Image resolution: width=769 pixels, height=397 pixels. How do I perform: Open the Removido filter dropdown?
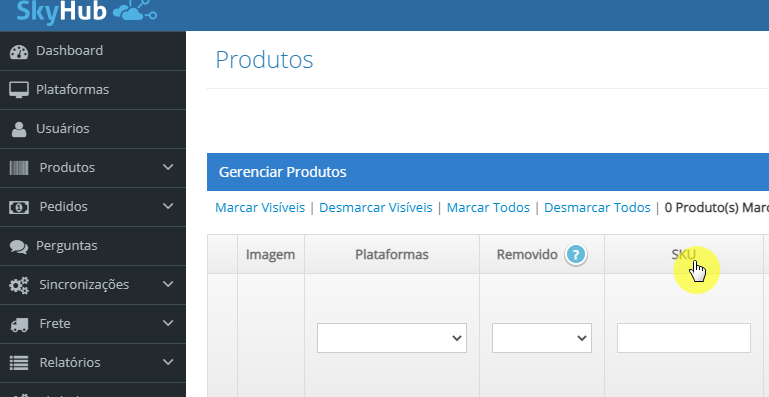[541, 338]
